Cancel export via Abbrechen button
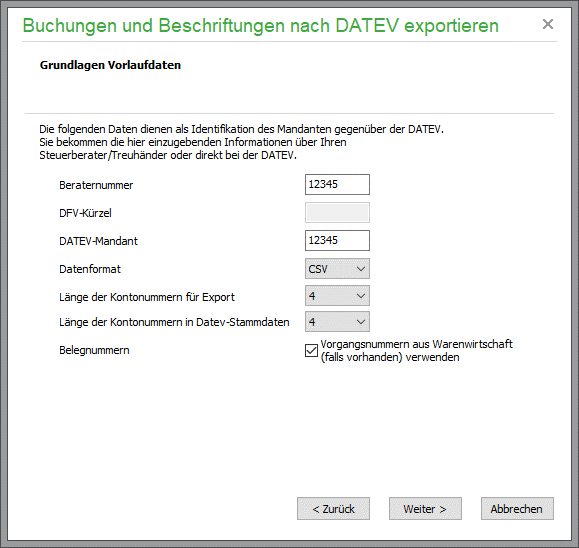This screenshot has width=579, height=548. 517,508
